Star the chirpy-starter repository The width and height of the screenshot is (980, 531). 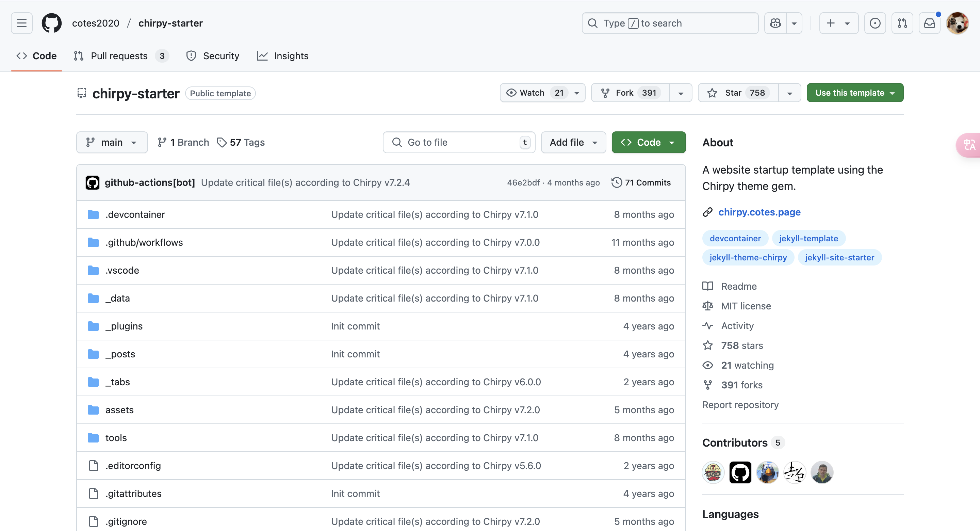click(x=738, y=93)
